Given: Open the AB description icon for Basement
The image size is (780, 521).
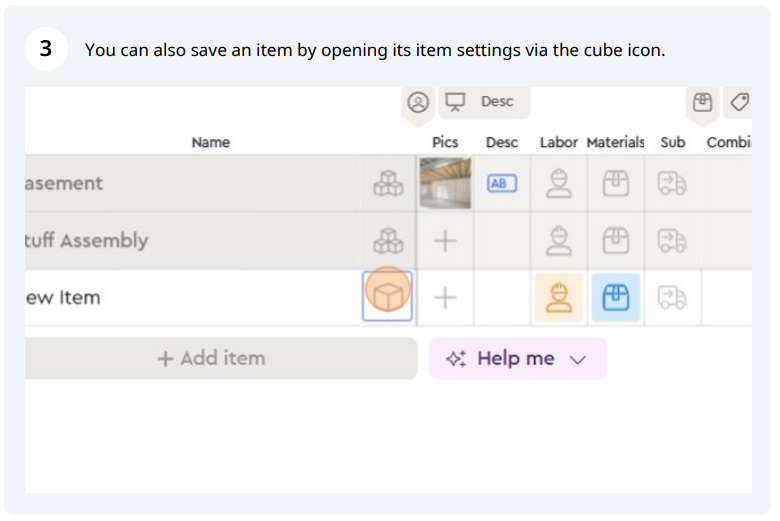Looking at the screenshot, I should [501, 184].
